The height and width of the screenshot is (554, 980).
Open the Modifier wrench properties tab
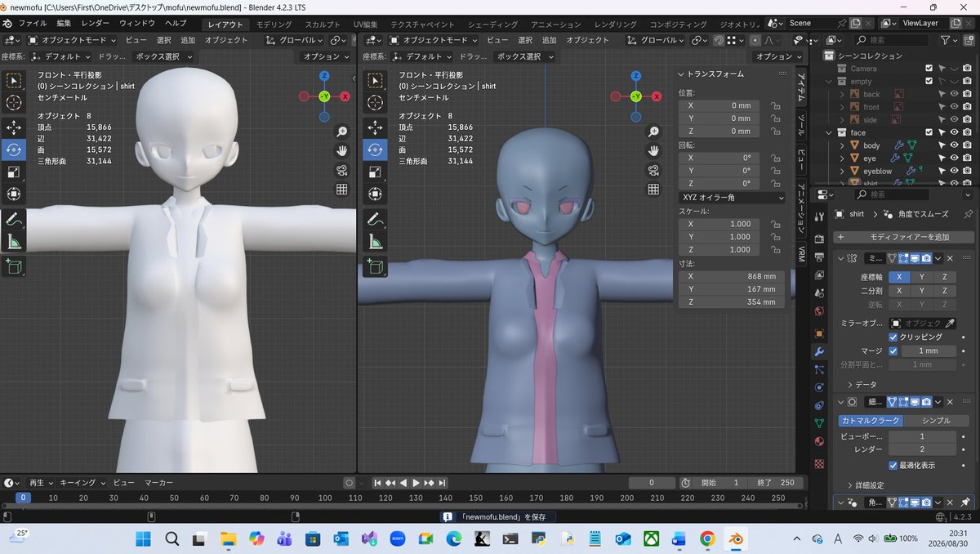[x=820, y=351]
